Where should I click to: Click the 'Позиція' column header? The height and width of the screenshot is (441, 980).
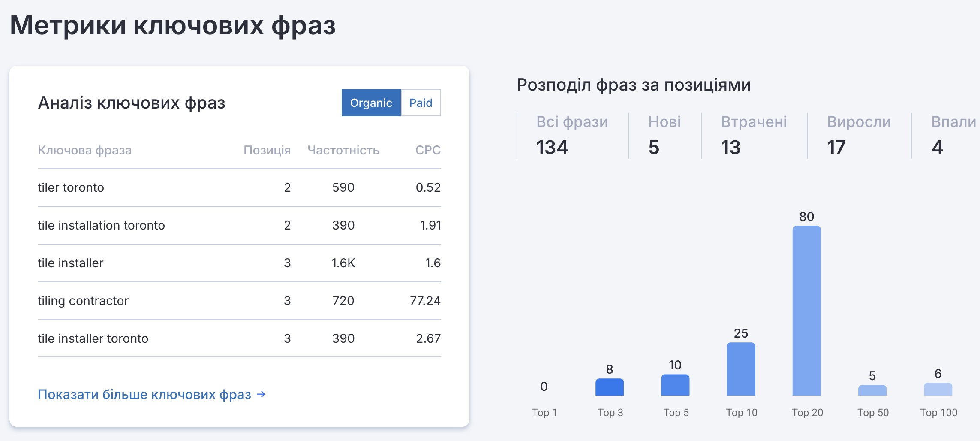pos(267,150)
